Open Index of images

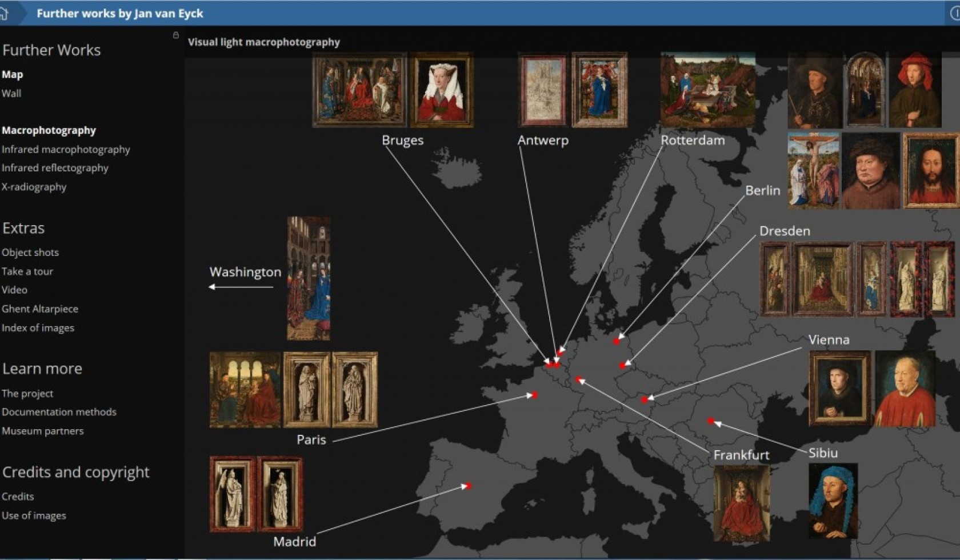coord(38,327)
